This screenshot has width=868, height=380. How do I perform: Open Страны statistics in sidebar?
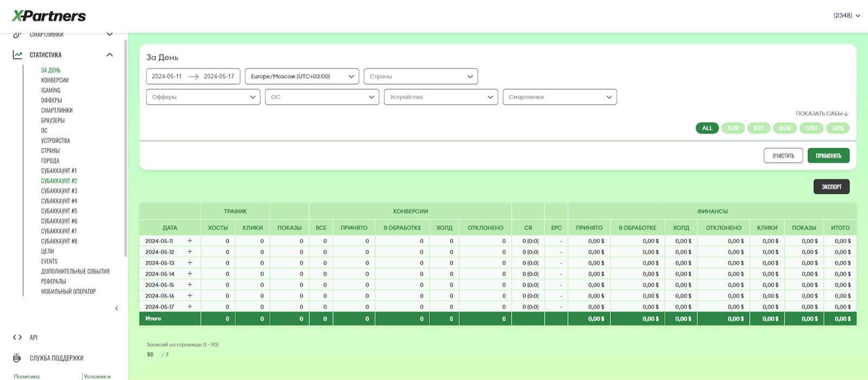coord(50,150)
